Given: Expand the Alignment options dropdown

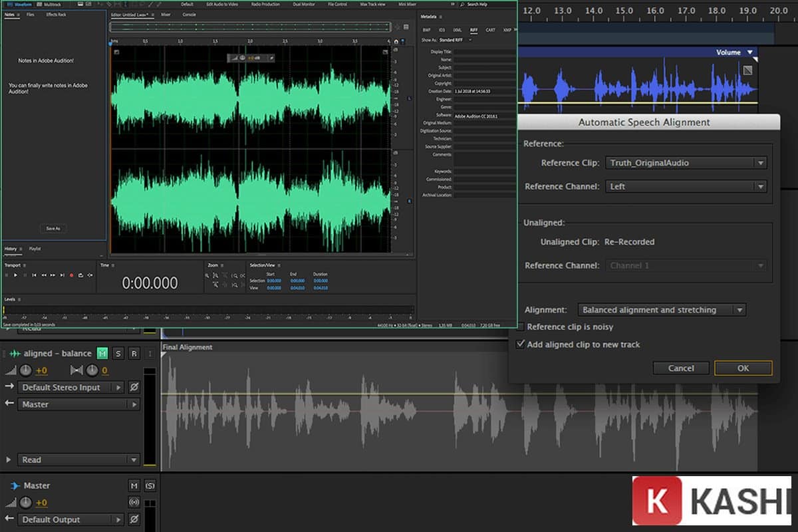Looking at the screenshot, I should click(x=739, y=309).
